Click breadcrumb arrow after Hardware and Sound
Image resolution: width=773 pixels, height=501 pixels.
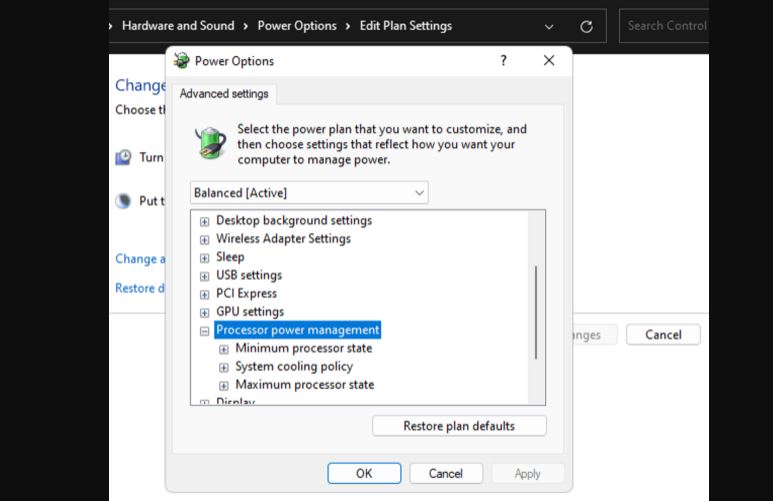(x=246, y=26)
